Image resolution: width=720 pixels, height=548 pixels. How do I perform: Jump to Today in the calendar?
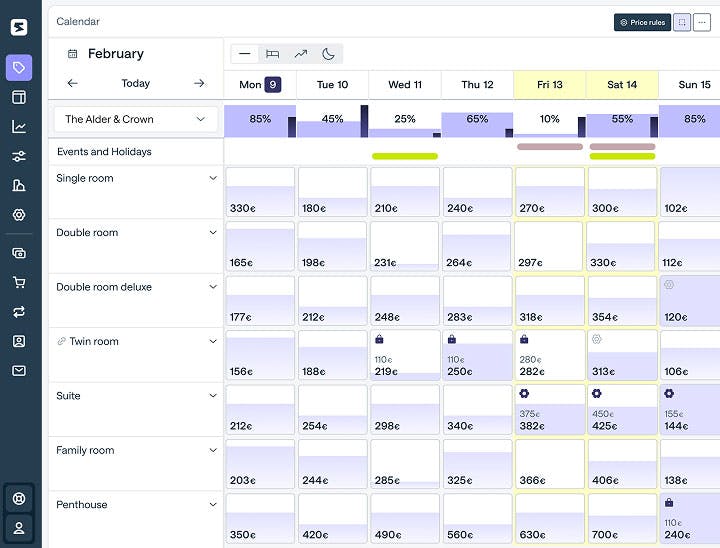coord(135,83)
